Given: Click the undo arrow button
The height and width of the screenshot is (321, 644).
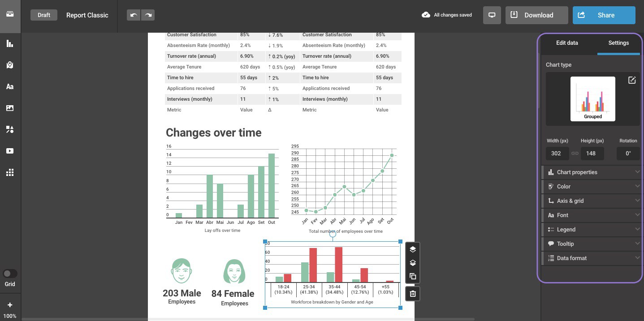Looking at the screenshot, I should (134, 15).
